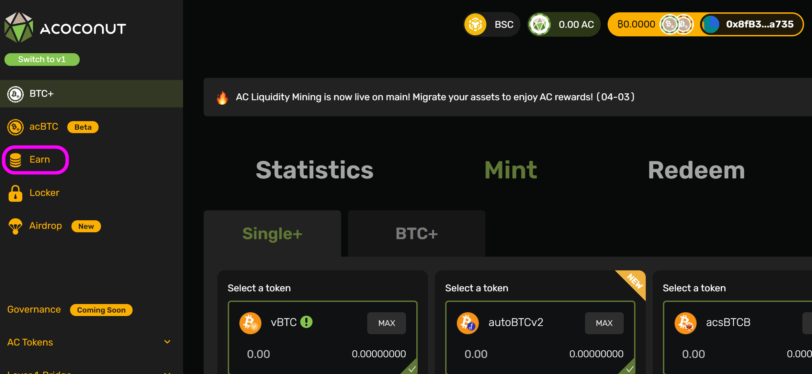Open the BSC network selector

(x=491, y=24)
